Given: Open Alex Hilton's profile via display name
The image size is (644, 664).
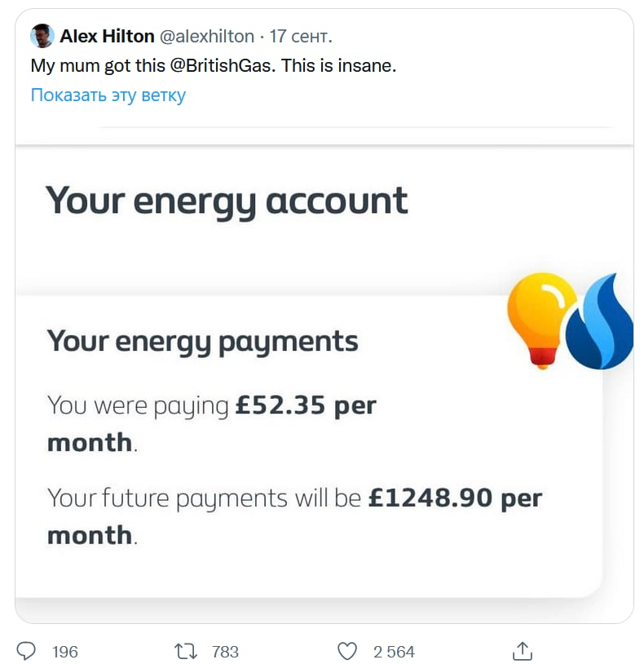Looking at the screenshot, I should pos(108,37).
